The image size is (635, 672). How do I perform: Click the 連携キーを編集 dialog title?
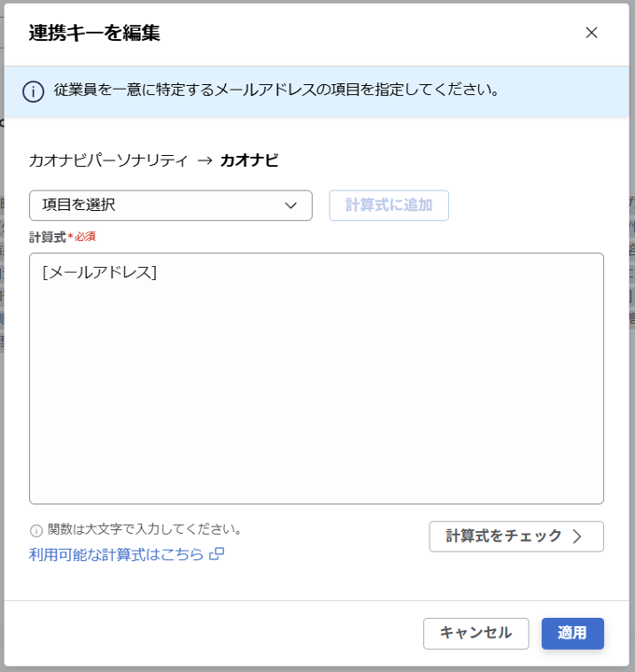(94, 33)
